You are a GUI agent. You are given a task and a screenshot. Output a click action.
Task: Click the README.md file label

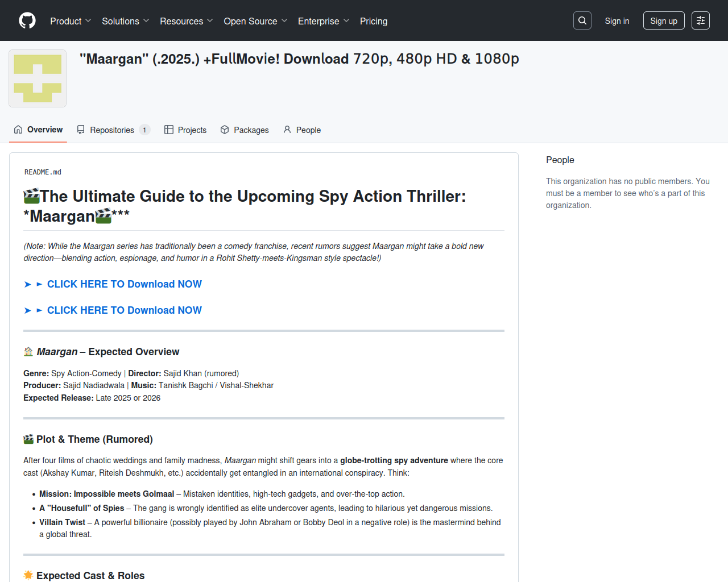pos(43,172)
